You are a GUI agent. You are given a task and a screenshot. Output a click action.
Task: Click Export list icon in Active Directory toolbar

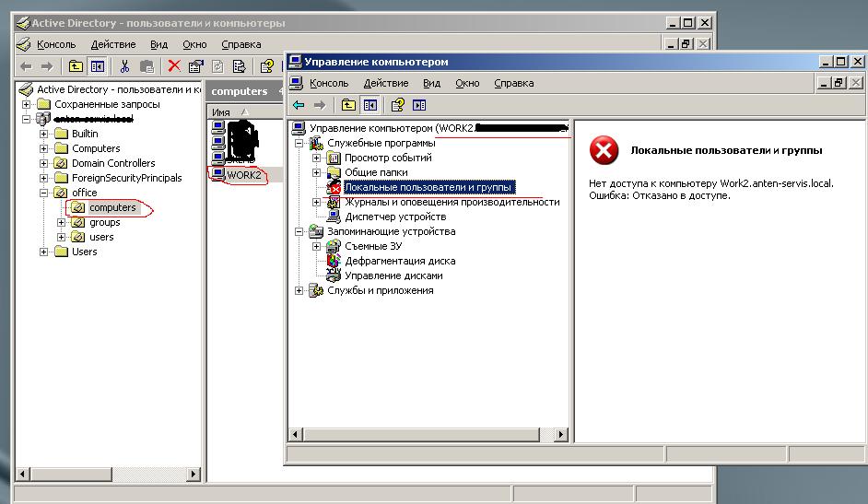(240, 66)
